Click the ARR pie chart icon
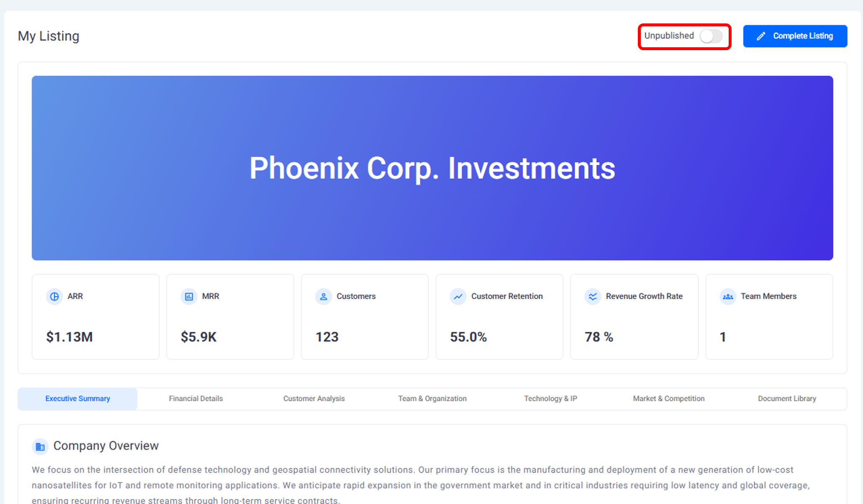Image resolution: width=863 pixels, height=504 pixels. pos(54,297)
